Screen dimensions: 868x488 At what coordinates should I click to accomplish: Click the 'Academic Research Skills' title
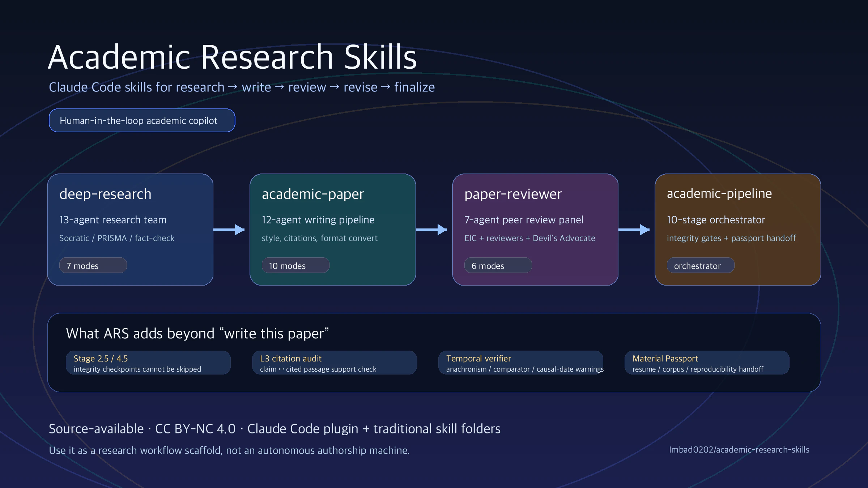233,57
